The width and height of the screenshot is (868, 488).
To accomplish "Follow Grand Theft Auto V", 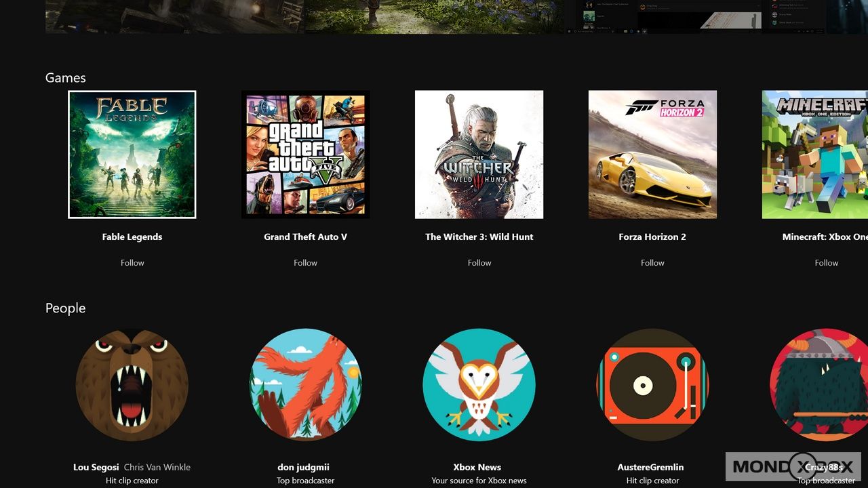I will (305, 263).
